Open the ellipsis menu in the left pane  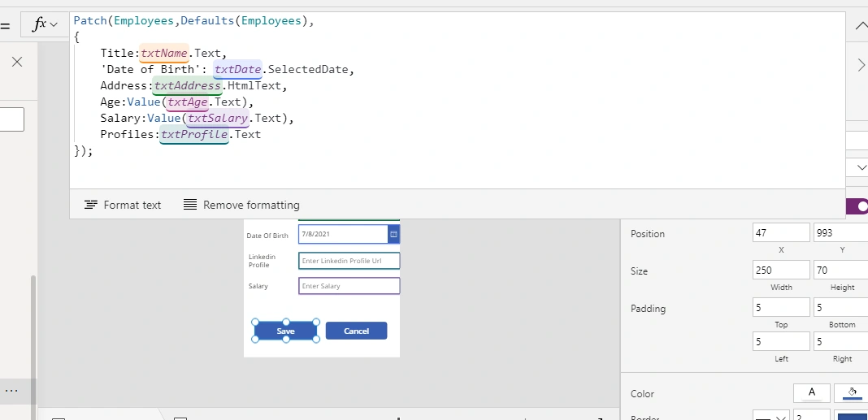11,391
